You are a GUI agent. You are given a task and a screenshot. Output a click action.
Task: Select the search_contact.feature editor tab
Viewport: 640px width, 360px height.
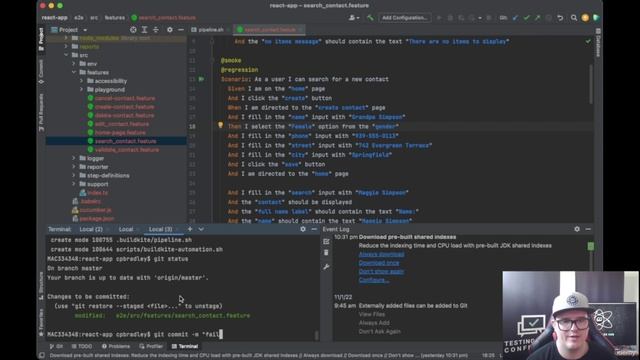click(269, 30)
